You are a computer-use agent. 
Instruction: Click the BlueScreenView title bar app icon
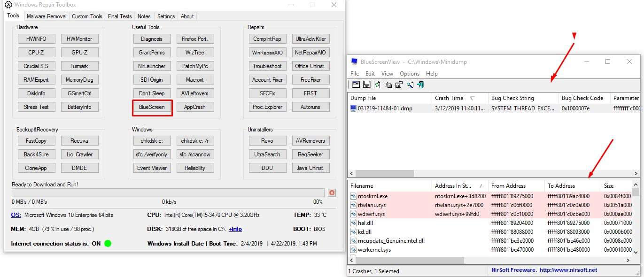pos(354,62)
